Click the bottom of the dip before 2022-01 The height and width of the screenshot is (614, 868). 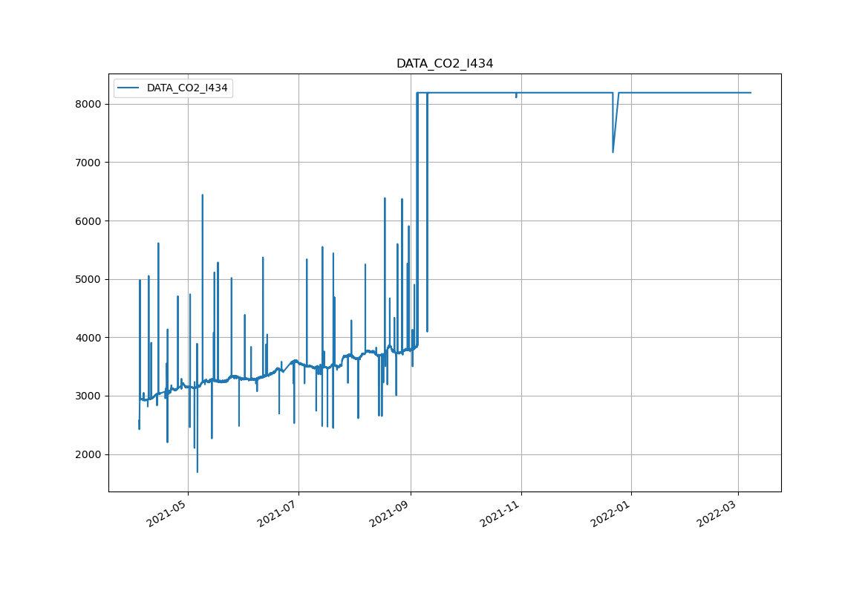613,152
